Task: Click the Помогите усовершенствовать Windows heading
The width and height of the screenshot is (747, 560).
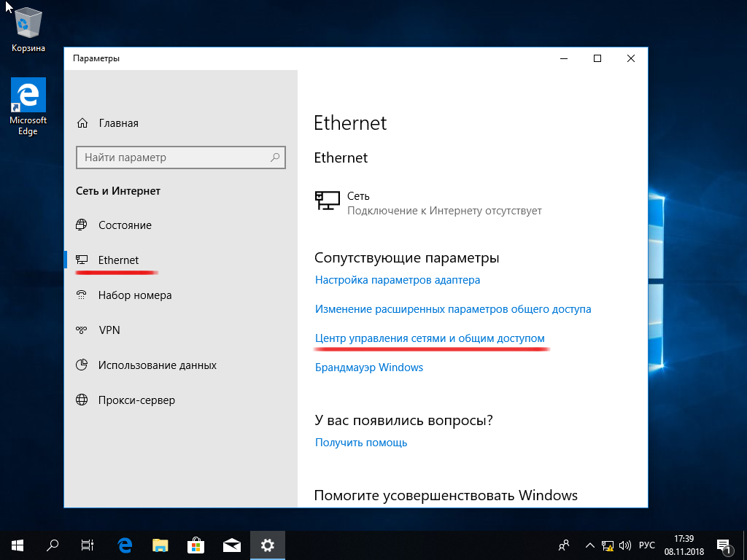Action: point(446,495)
